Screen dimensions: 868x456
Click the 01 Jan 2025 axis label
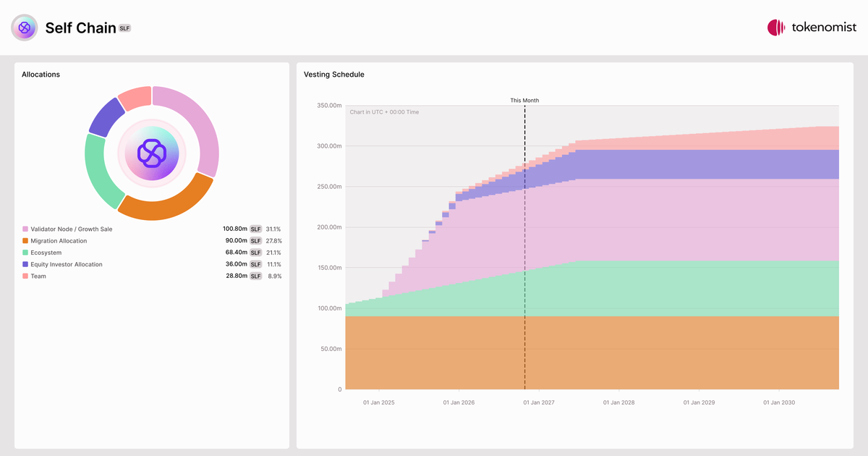tap(379, 402)
